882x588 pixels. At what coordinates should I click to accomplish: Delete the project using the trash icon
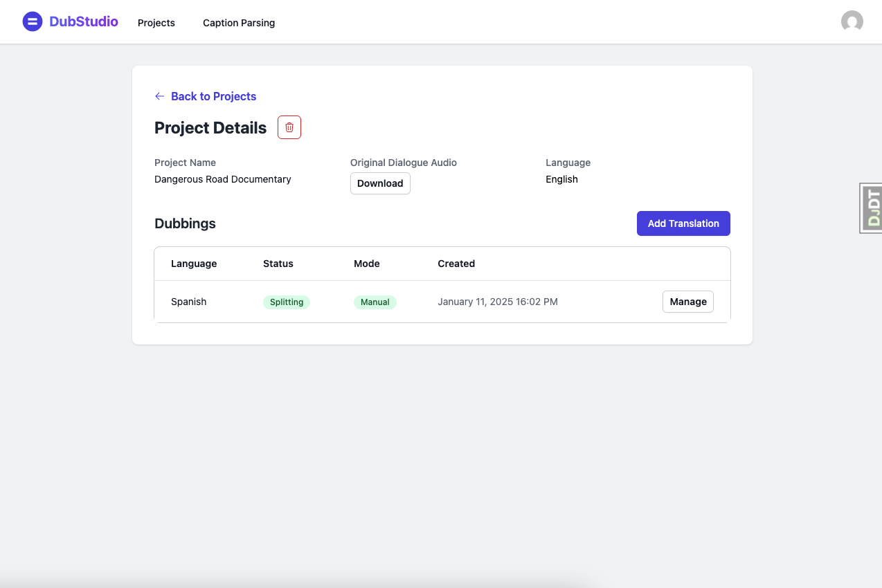click(x=289, y=127)
